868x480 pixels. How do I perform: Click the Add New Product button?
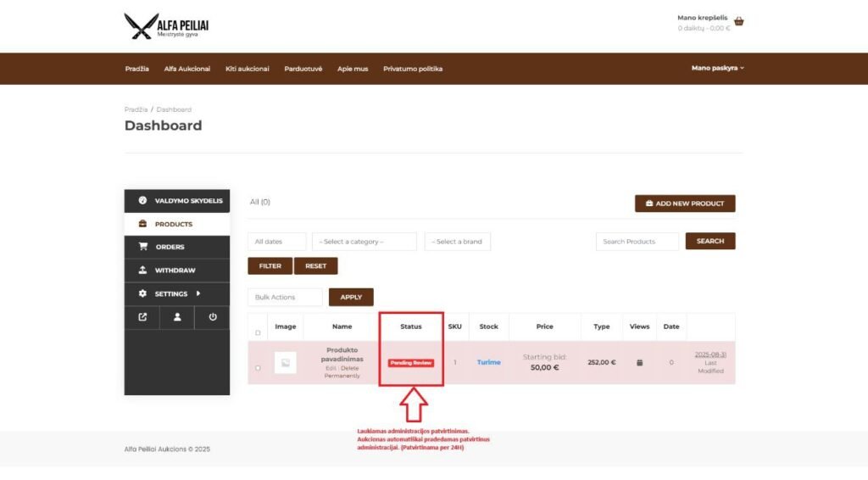tap(685, 204)
